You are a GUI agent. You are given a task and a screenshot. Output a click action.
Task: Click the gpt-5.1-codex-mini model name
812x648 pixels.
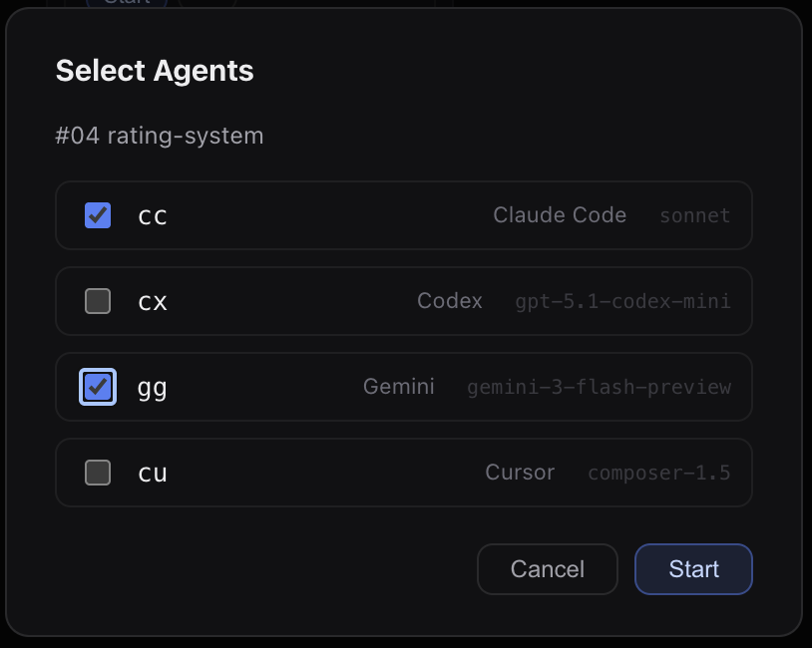point(622,301)
